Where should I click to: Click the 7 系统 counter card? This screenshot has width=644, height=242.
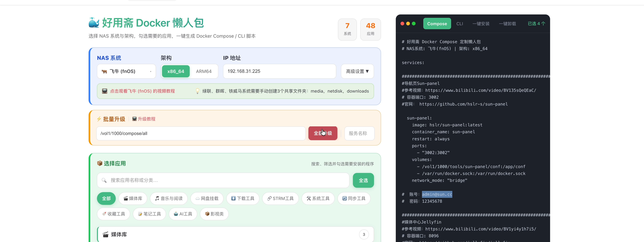(x=347, y=29)
